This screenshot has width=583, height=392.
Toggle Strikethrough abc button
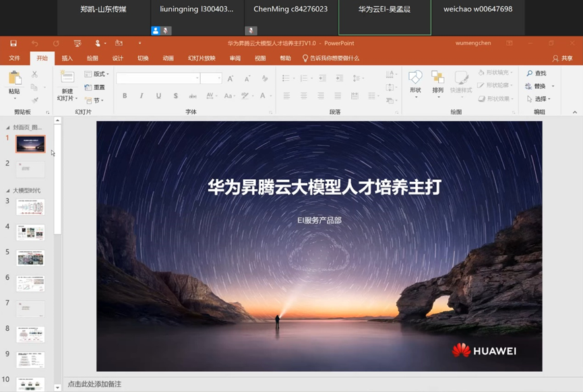(193, 96)
